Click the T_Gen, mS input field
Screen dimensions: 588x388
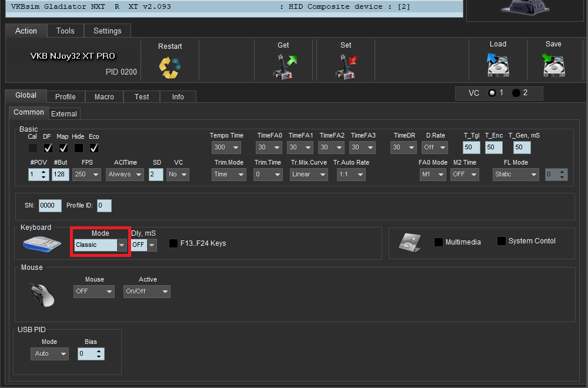point(522,148)
